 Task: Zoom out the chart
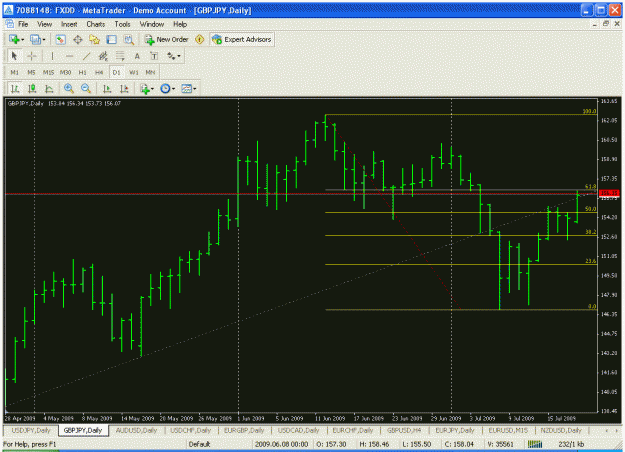(86, 89)
